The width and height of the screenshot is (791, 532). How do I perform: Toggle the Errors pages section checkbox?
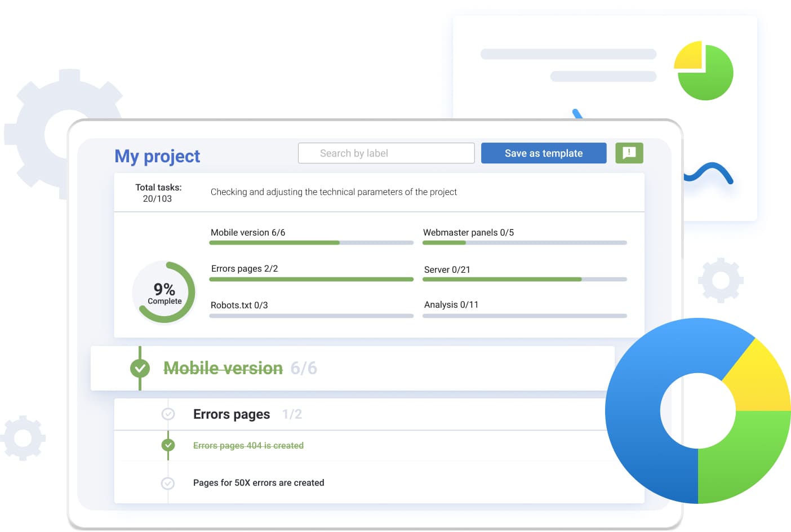pyautogui.click(x=168, y=414)
